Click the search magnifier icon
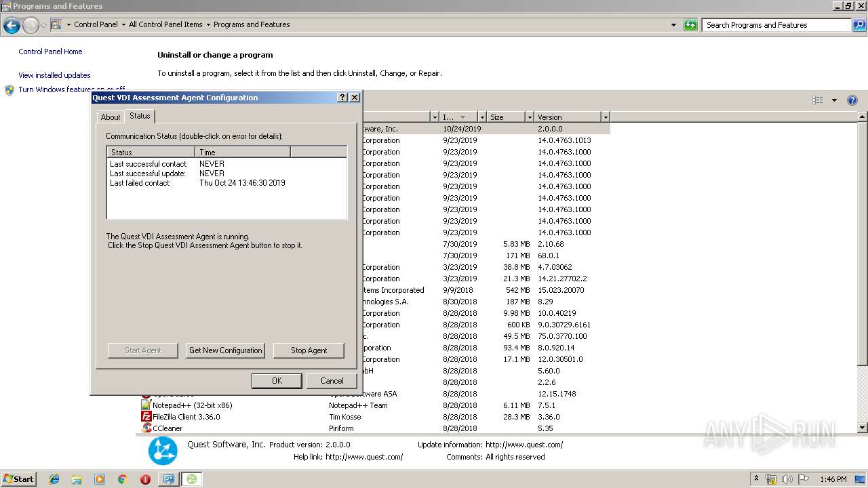Image resolution: width=868 pixels, height=488 pixels. (x=859, y=25)
